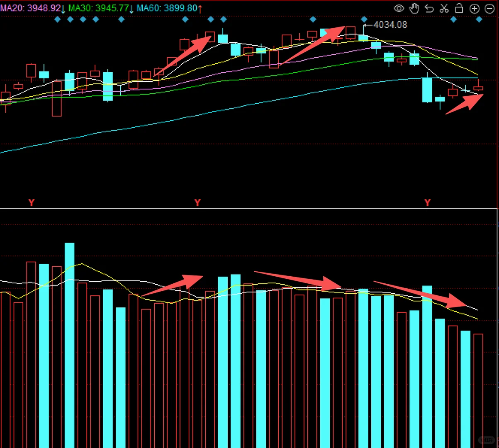Select the large cyan candle crossing the MA60 line
499x448 pixels.
(427, 90)
